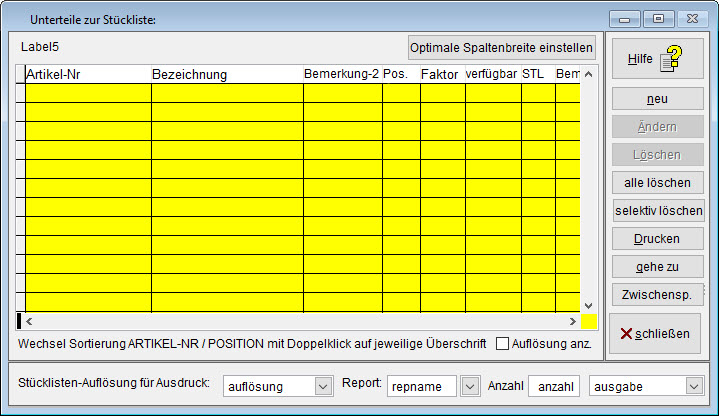Click the horizontal scroll right arrow
This screenshot has height=416, width=719.
click(x=572, y=322)
